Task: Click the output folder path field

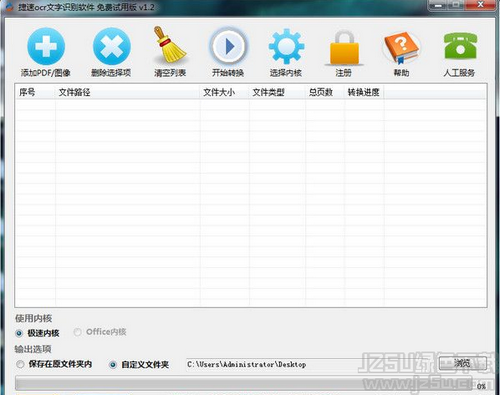Action: point(310,364)
